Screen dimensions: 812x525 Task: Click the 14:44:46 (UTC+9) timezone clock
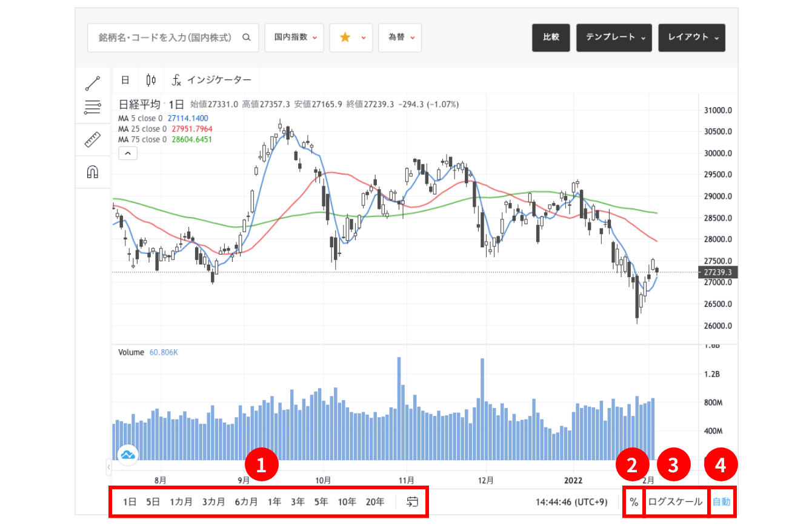point(573,502)
